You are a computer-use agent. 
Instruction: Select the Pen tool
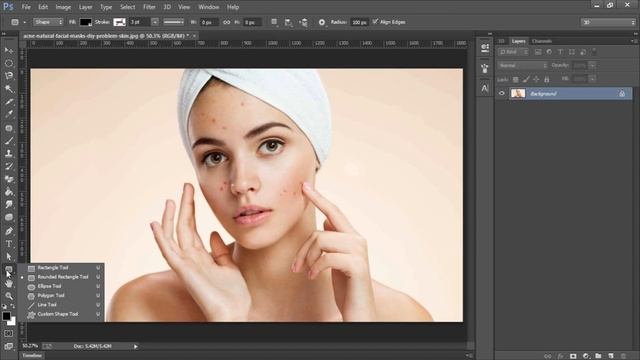9,231
